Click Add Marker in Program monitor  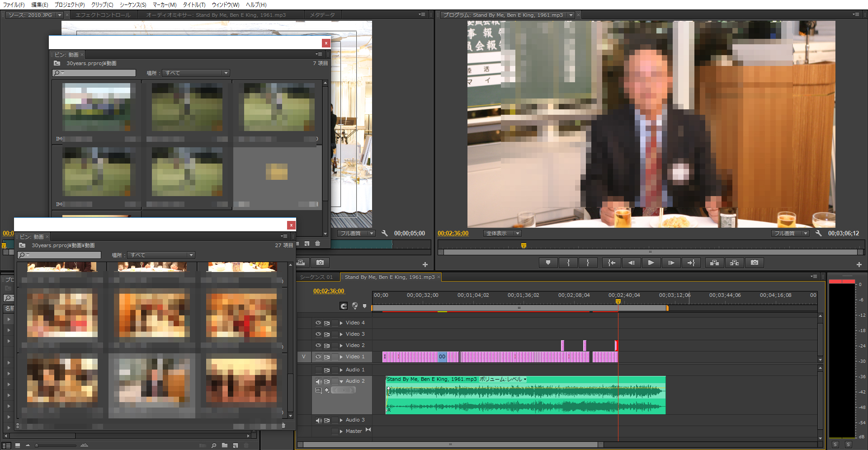coord(548,262)
